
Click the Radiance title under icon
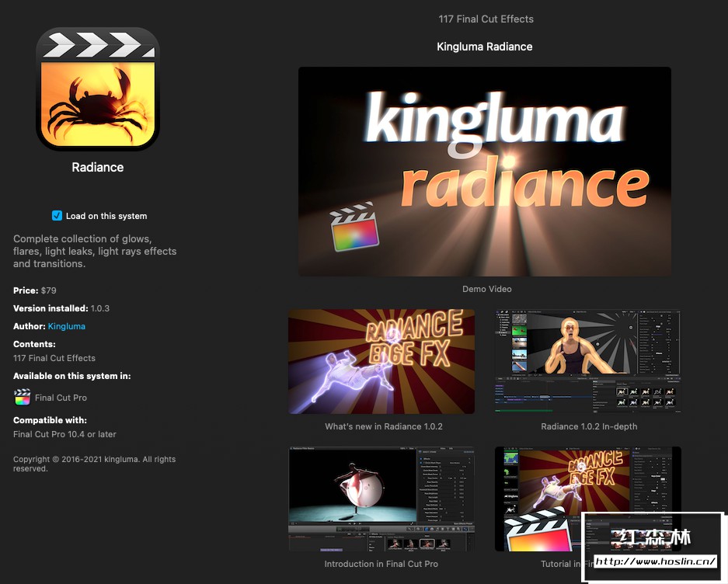[x=97, y=167]
